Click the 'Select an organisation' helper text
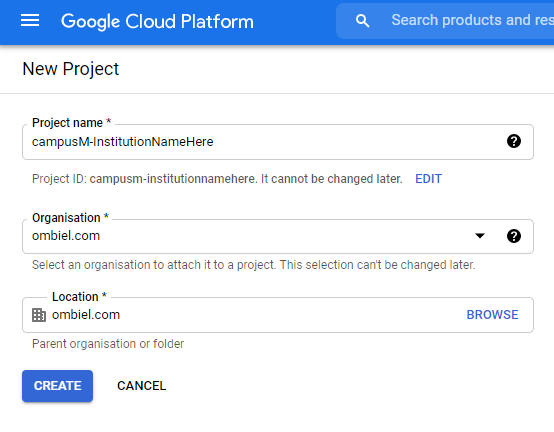This screenshot has height=432, width=554. [x=254, y=265]
